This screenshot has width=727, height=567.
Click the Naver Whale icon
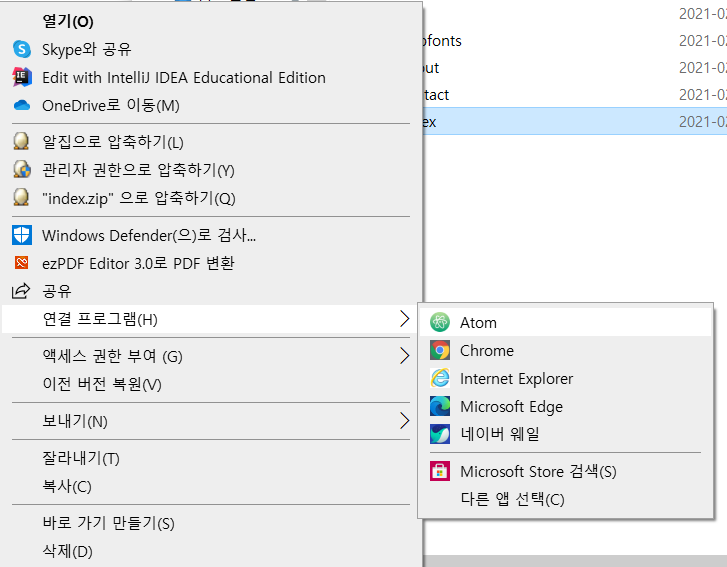(x=440, y=434)
